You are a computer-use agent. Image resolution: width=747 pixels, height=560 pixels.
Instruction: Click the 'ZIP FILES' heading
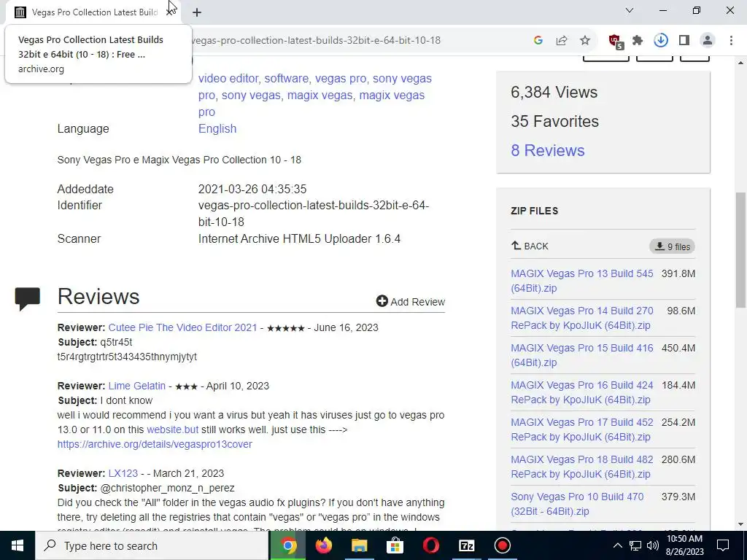(x=534, y=211)
